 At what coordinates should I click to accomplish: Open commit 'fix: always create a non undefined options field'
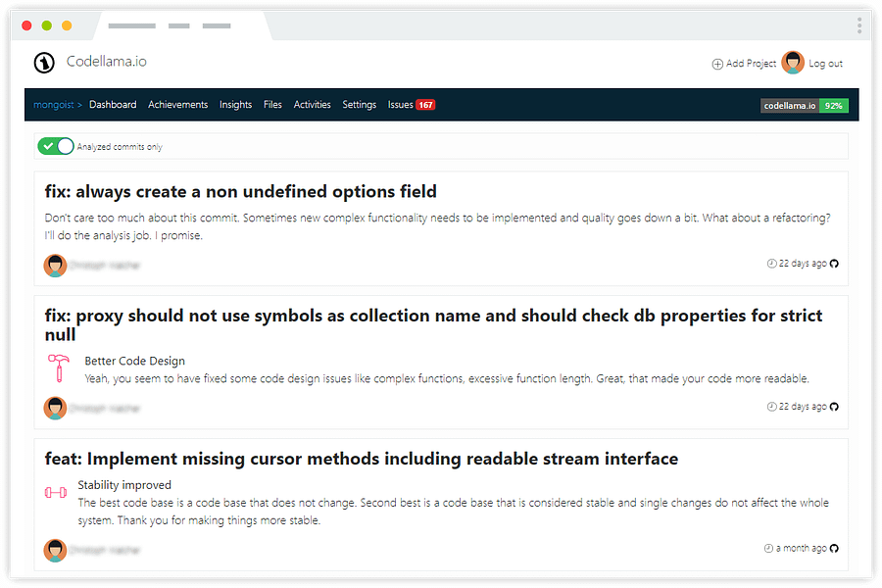tap(241, 192)
